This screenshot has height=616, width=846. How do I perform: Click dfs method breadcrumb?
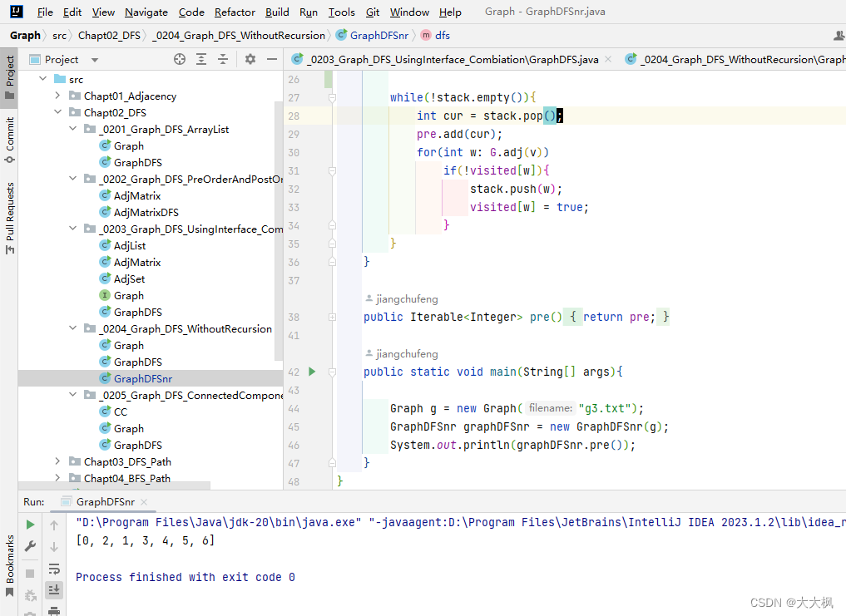coord(435,36)
